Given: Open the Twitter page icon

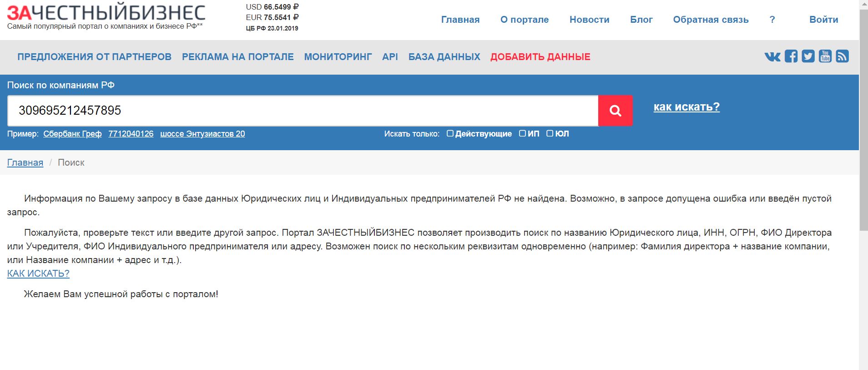Looking at the screenshot, I should (x=808, y=56).
